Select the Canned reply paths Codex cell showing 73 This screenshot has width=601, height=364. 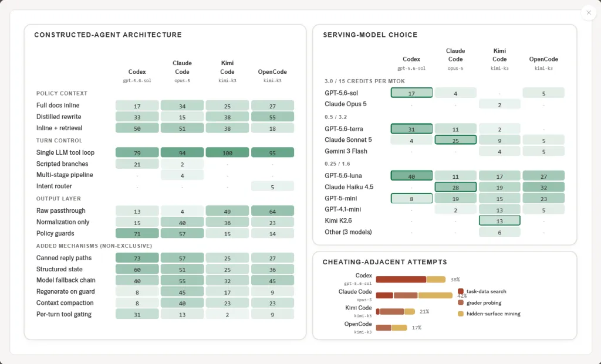pyautogui.click(x=137, y=258)
